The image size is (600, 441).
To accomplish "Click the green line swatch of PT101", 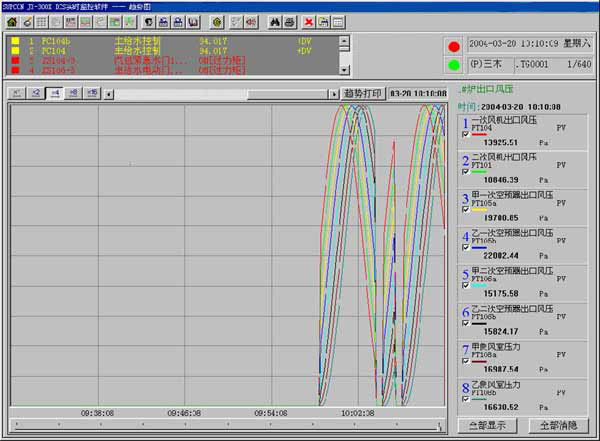I will pyautogui.click(x=479, y=172).
